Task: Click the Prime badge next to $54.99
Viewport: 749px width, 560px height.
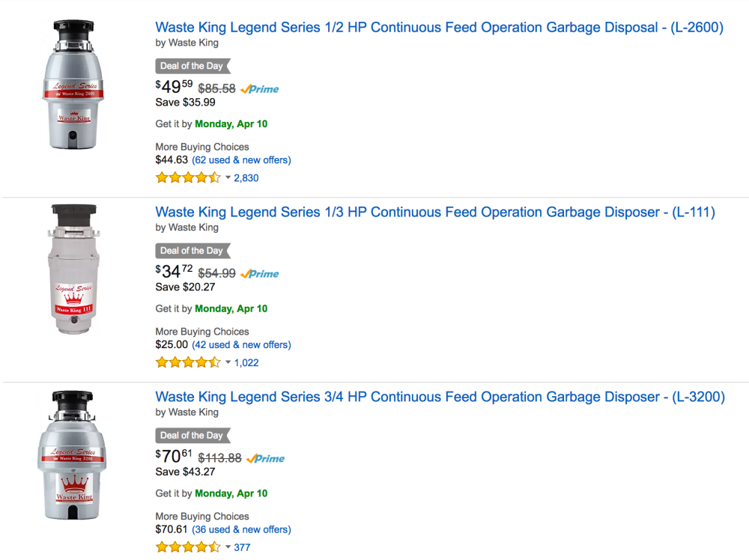Action: pos(260,273)
